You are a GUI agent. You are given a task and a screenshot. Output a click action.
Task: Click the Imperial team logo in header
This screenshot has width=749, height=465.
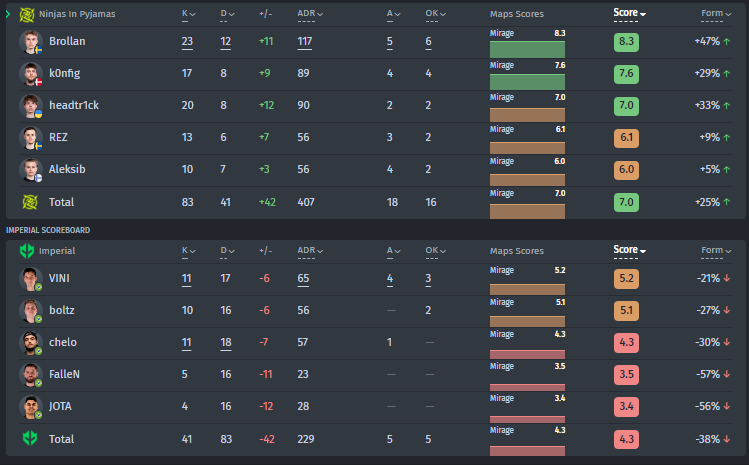27,251
